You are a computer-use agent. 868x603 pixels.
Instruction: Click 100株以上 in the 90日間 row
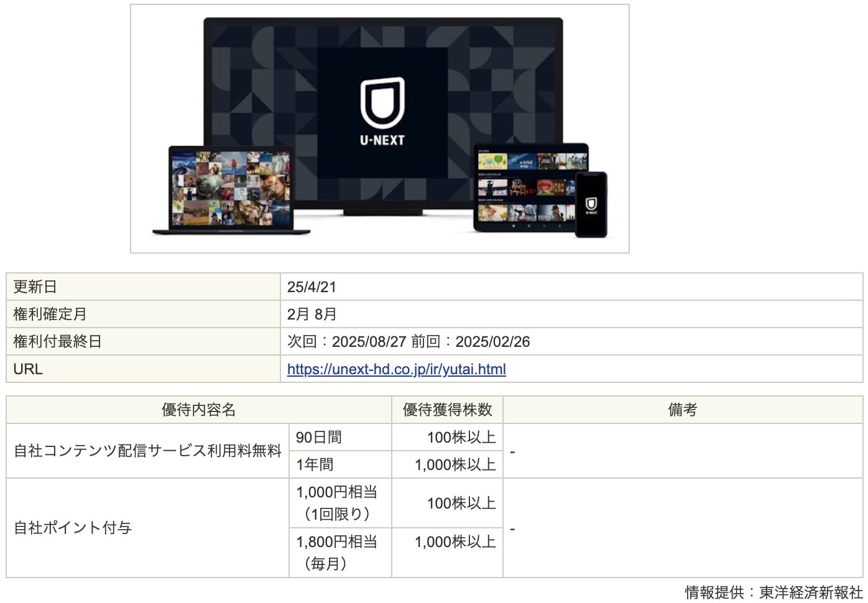(x=461, y=437)
